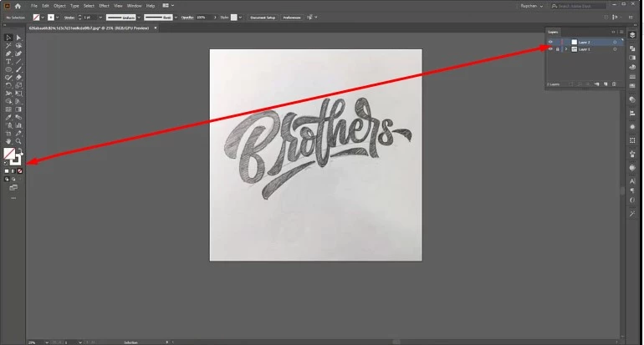The image size is (644, 345).
Task: Select the Paintbrush tool
Action: (18, 69)
